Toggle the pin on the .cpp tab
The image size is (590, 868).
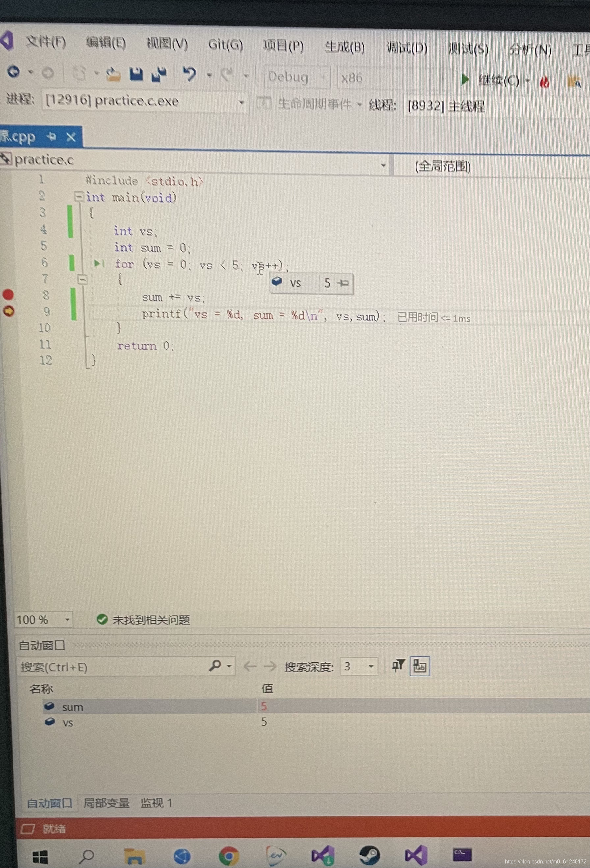pos(52,137)
